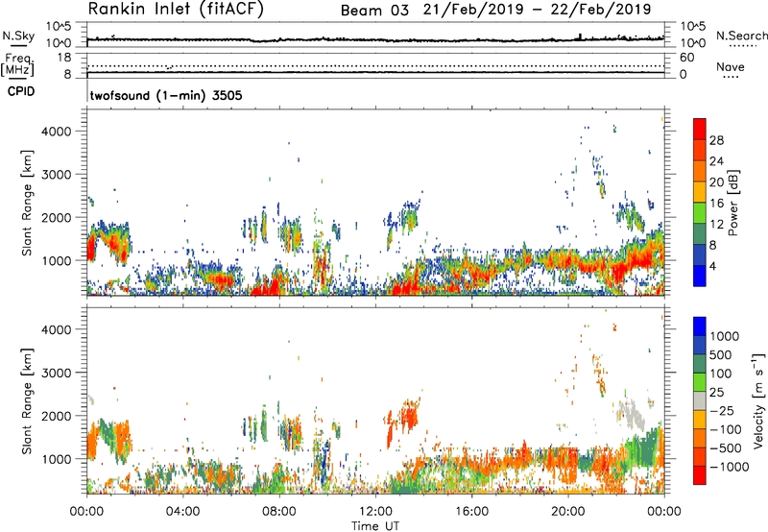Click the 'N.Sky' legend label
Viewport: 768px width, 532px height.
coord(18,36)
